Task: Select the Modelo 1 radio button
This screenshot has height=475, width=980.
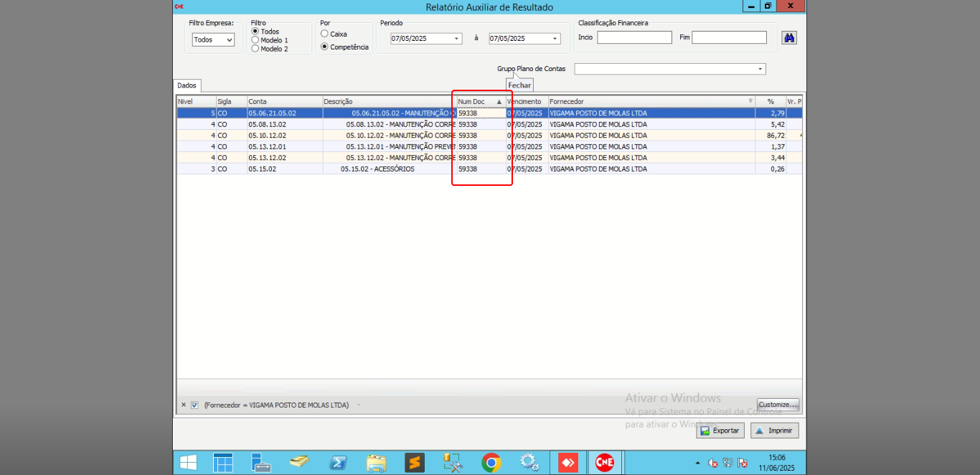Action: pos(255,40)
